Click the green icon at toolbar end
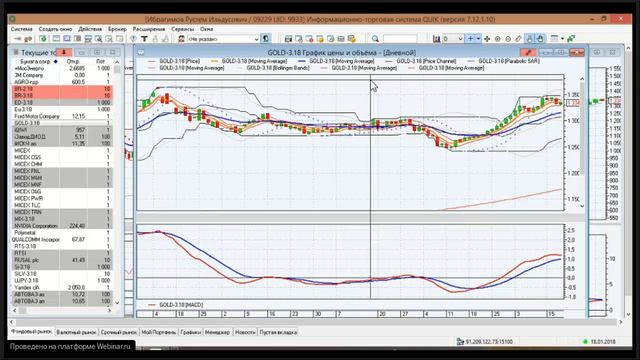The width and height of the screenshot is (640, 360). [x=571, y=38]
